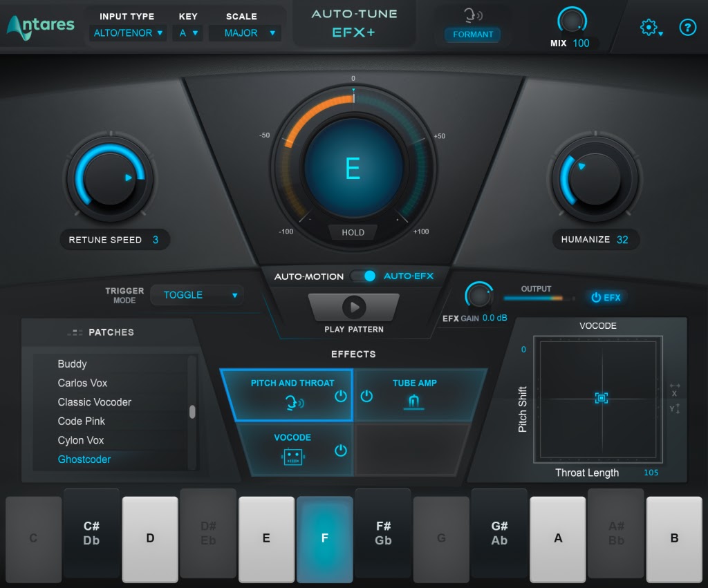
Task: Click the Tube Amp tube icon
Action: tap(413, 401)
